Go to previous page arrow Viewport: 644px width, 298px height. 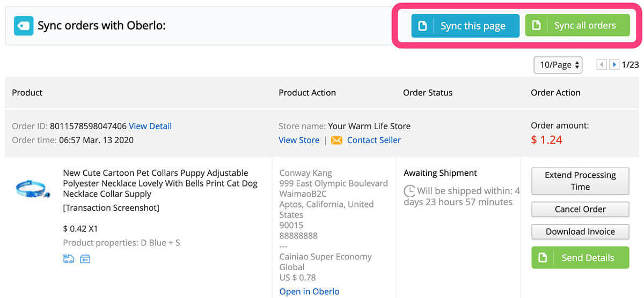(602, 65)
